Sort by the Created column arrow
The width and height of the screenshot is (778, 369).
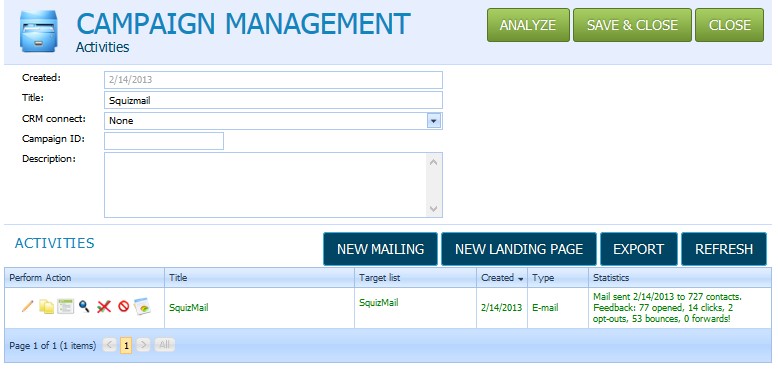(x=520, y=279)
